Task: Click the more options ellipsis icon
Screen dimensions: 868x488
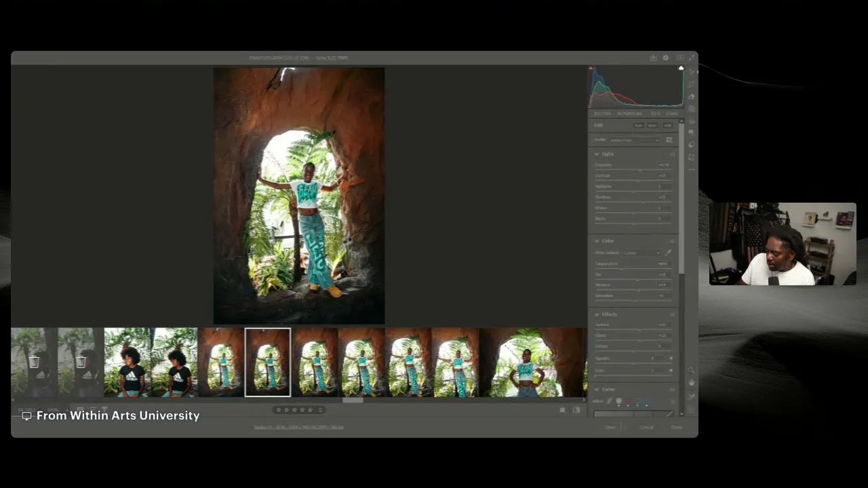Action: point(692,169)
